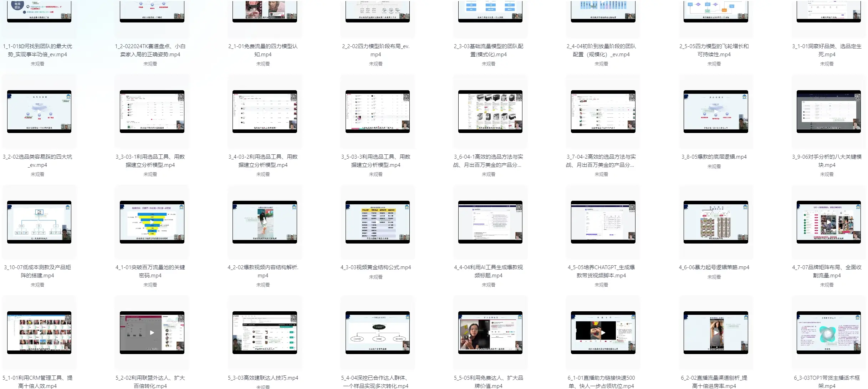Click play icon on 6_1-01直播助力链接 thumbnail
868x389 pixels.
point(603,332)
